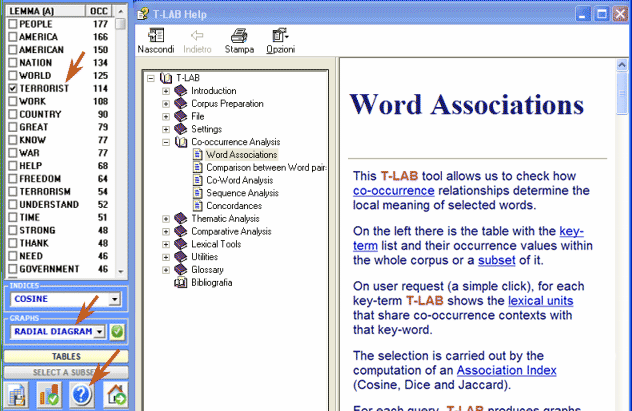632x411 pixels.
Task: Click the Comparative Analysis book icon
Action: (181, 231)
